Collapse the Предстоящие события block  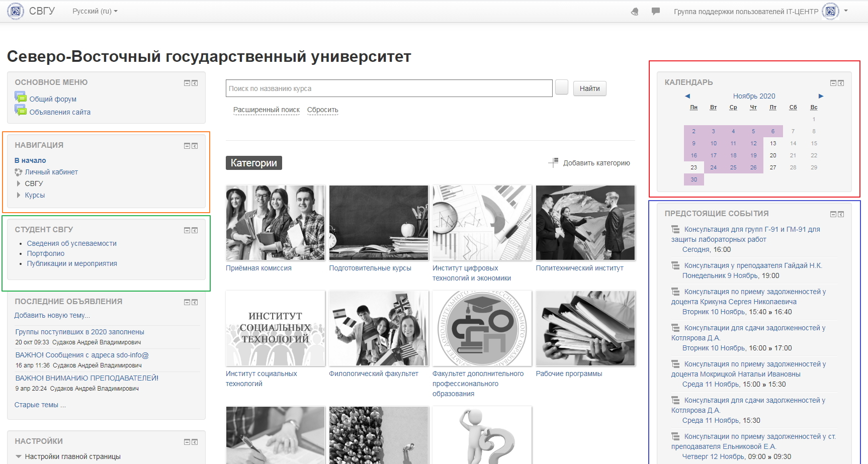tap(833, 214)
